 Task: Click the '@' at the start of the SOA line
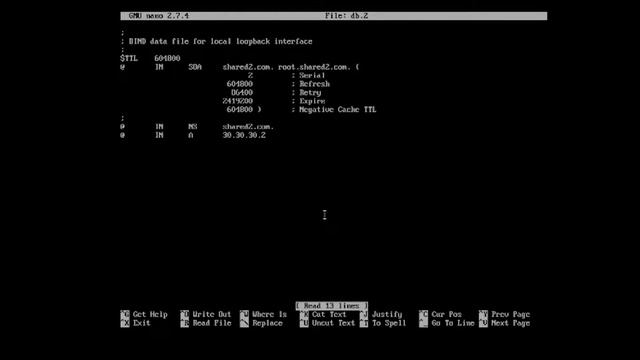tap(122, 67)
